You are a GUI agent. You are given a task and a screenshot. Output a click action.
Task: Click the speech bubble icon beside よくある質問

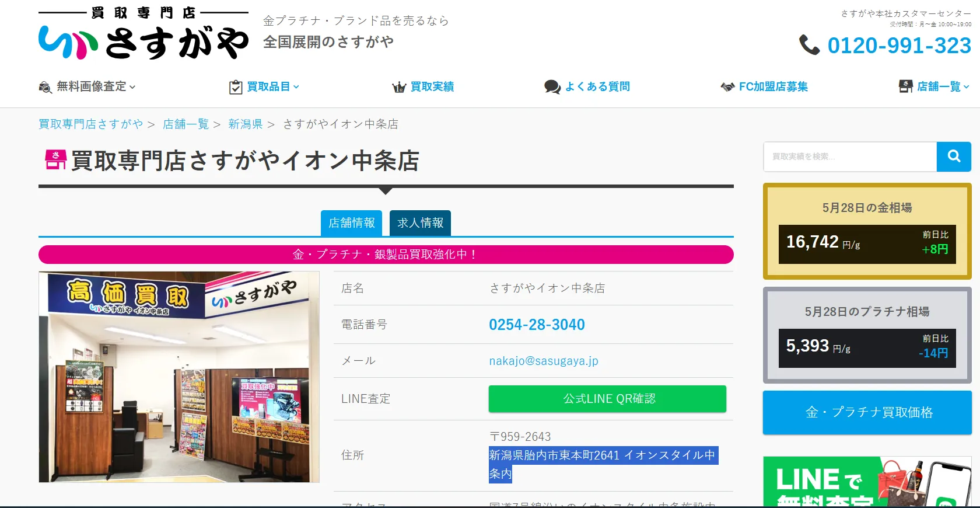552,87
